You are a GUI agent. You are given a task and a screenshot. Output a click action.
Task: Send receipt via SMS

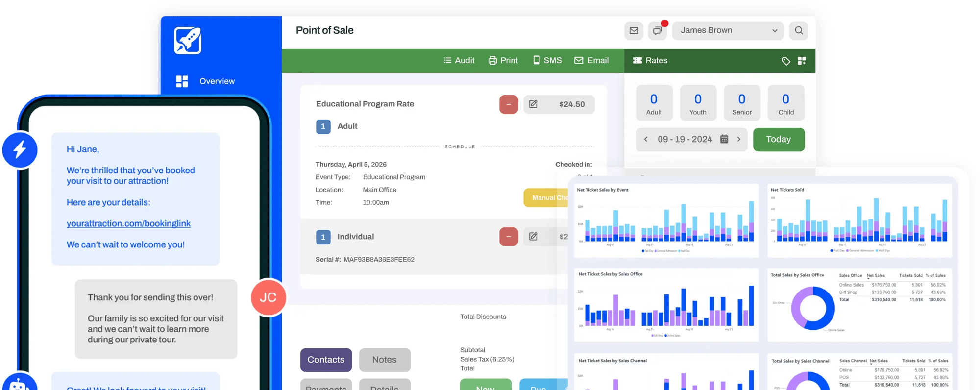pyautogui.click(x=547, y=60)
